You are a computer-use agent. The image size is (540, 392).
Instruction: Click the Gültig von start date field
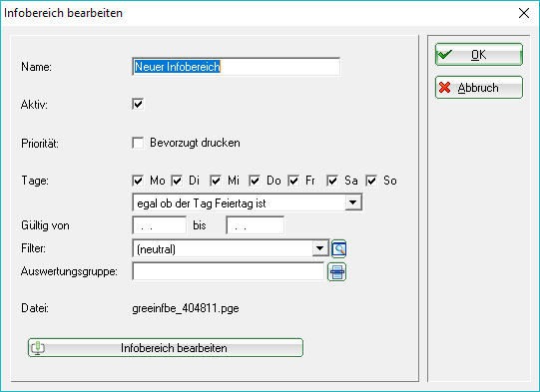click(x=160, y=225)
